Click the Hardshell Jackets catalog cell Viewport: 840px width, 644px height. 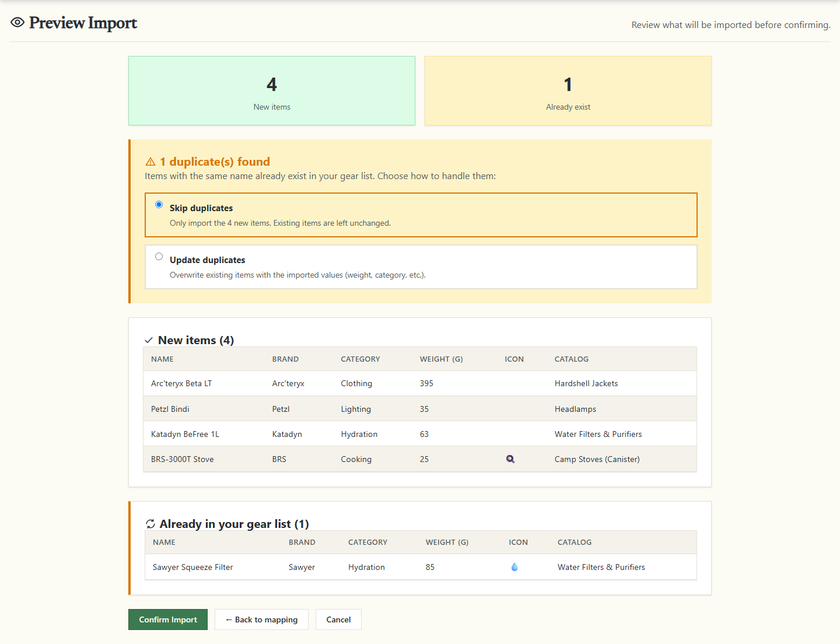[586, 383]
